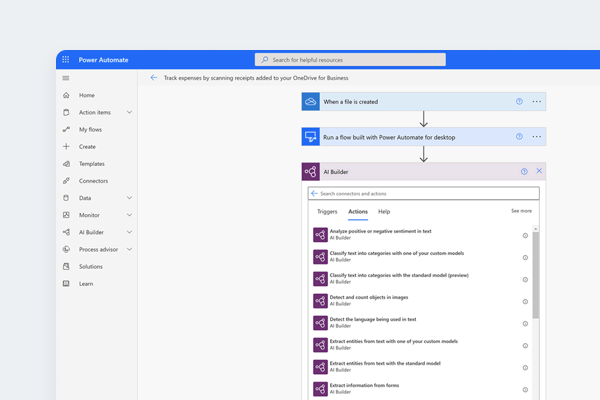
Task: Close the AI Builder action panel
Action: click(x=539, y=171)
